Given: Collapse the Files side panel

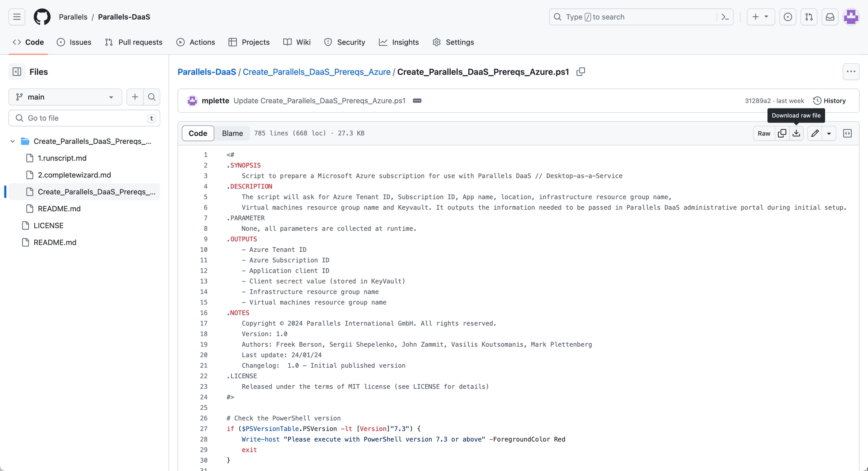Looking at the screenshot, I should [x=17, y=72].
